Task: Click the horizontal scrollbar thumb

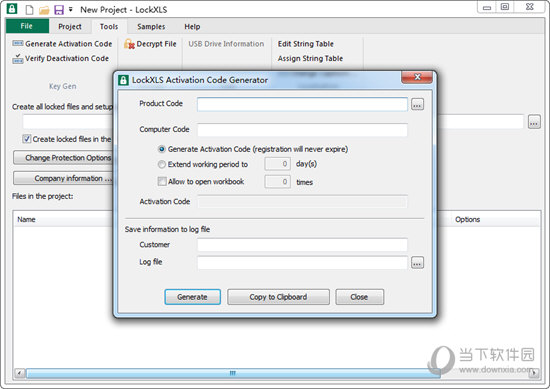Action: click(233, 373)
